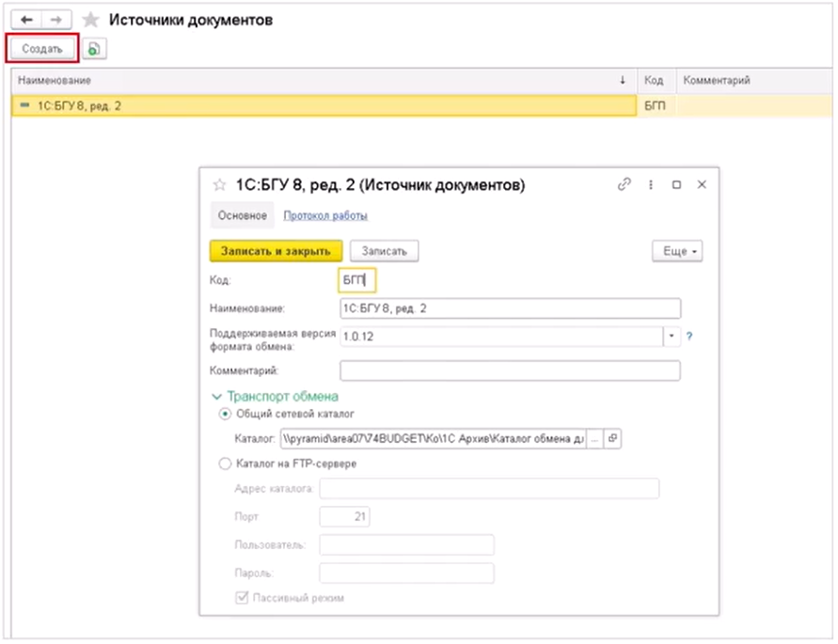
Task: Add Источники документов to favorites star
Action: [x=91, y=20]
